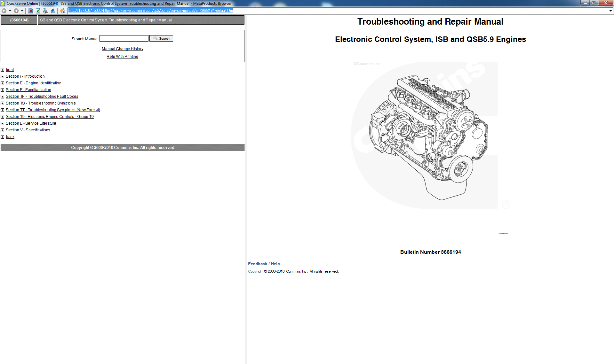The image size is (614, 364).
Task: Expand Section E - Engine Identification node
Action: click(3, 83)
